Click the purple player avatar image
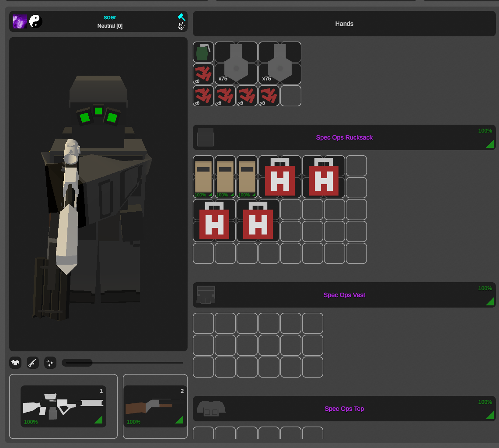This screenshot has width=499, height=448. (x=19, y=21)
